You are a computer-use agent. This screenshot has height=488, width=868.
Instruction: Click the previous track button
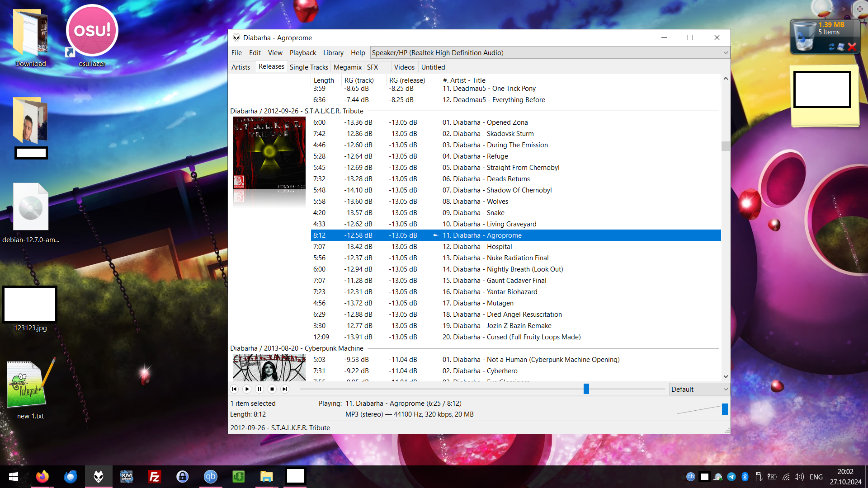(234, 389)
